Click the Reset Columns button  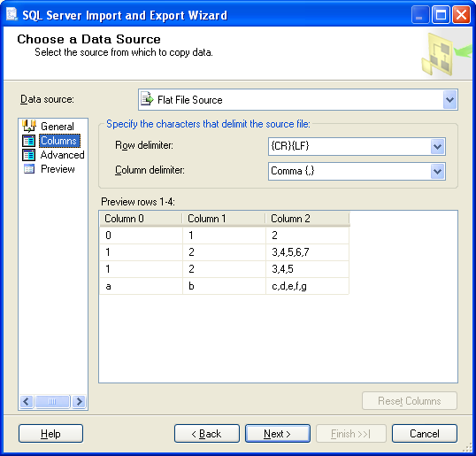[x=410, y=401]
